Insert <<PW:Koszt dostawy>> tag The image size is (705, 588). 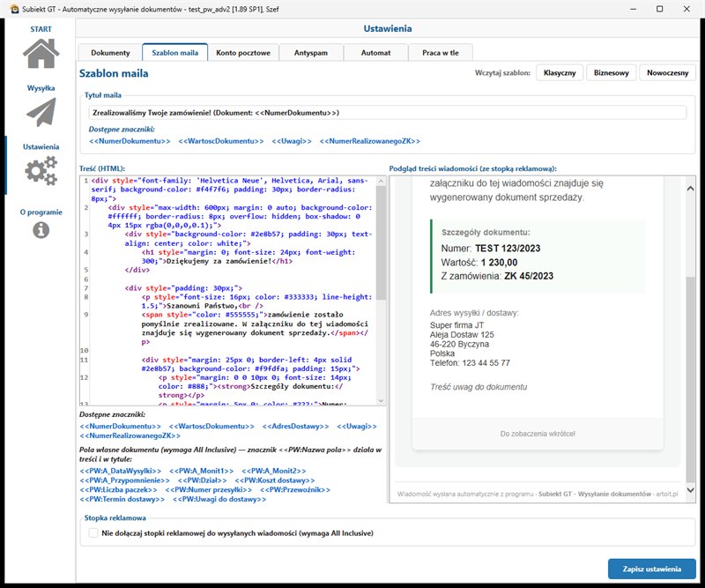click(x=275, y=480)
